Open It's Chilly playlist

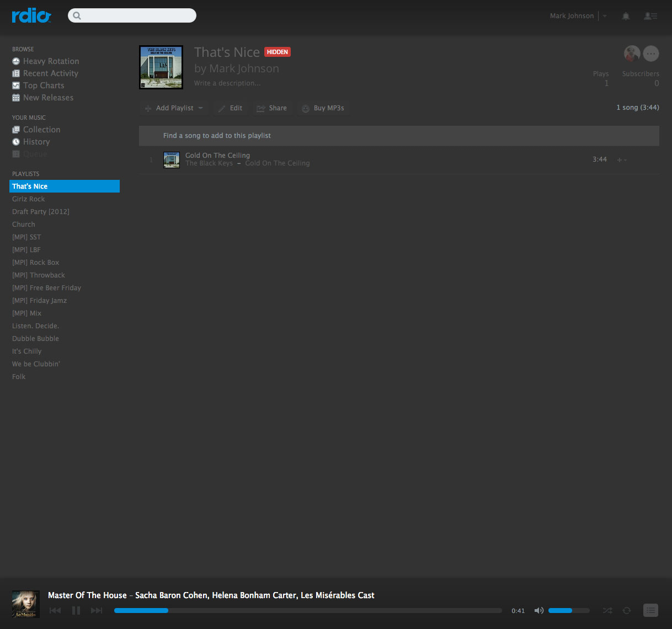pos(27,351)
